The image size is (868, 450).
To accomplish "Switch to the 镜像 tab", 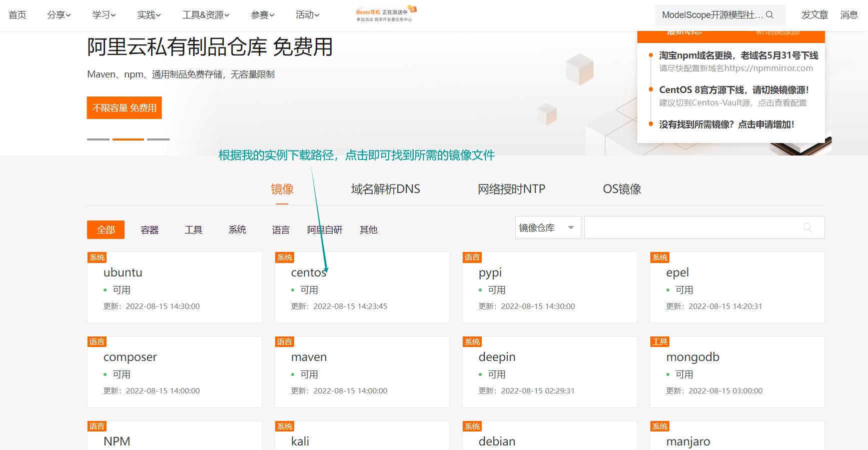I will coord(282,189).
